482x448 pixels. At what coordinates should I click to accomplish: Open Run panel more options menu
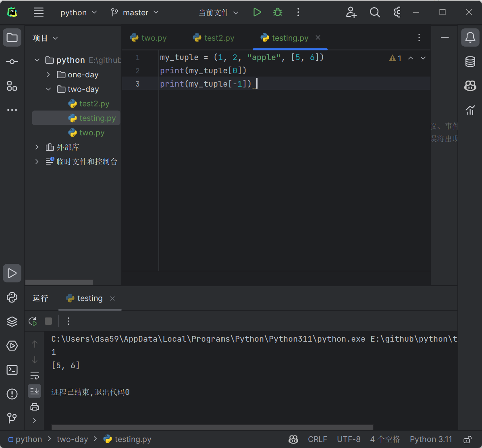68,321
